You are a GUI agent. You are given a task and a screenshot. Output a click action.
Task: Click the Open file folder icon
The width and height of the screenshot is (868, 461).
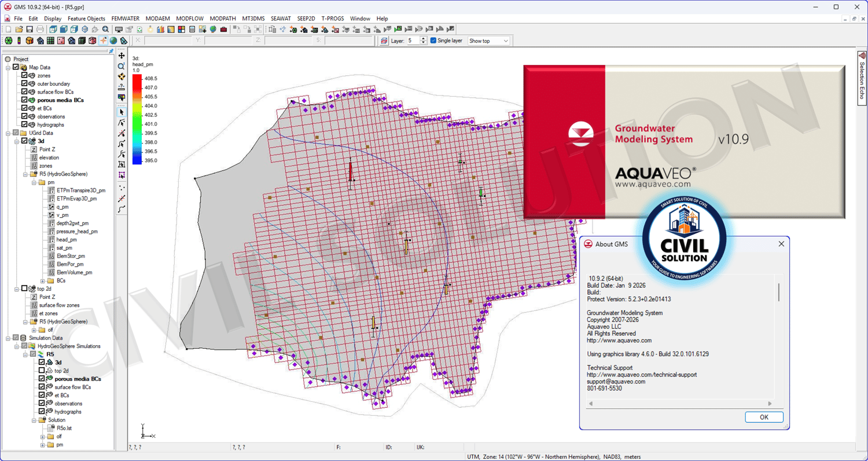[19, 30]
